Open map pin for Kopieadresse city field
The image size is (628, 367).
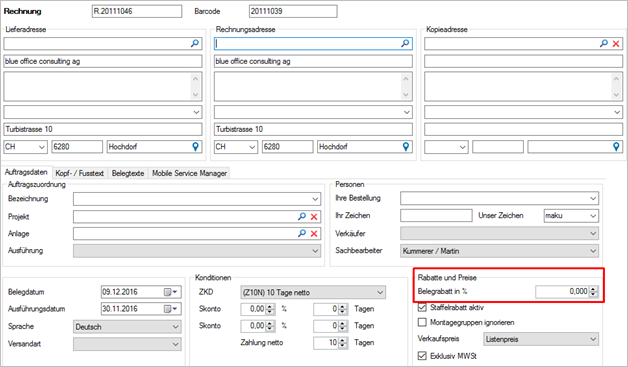tap(616, 147)
